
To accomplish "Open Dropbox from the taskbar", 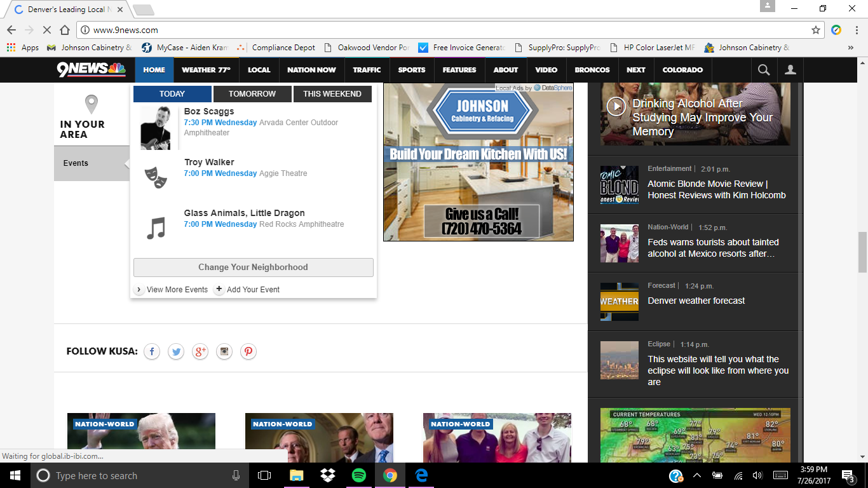I will [x=328, y=475].
